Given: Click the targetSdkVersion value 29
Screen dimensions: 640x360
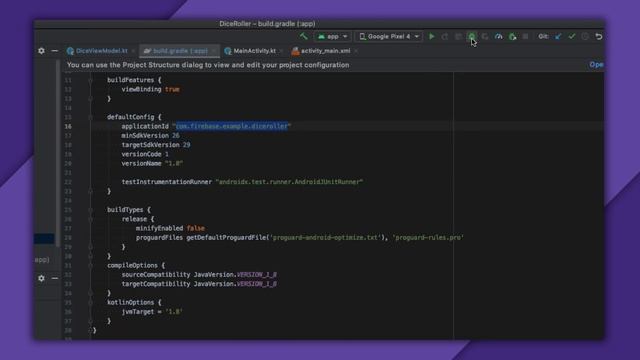Looking at the screenshot, I should click(187, 145).
